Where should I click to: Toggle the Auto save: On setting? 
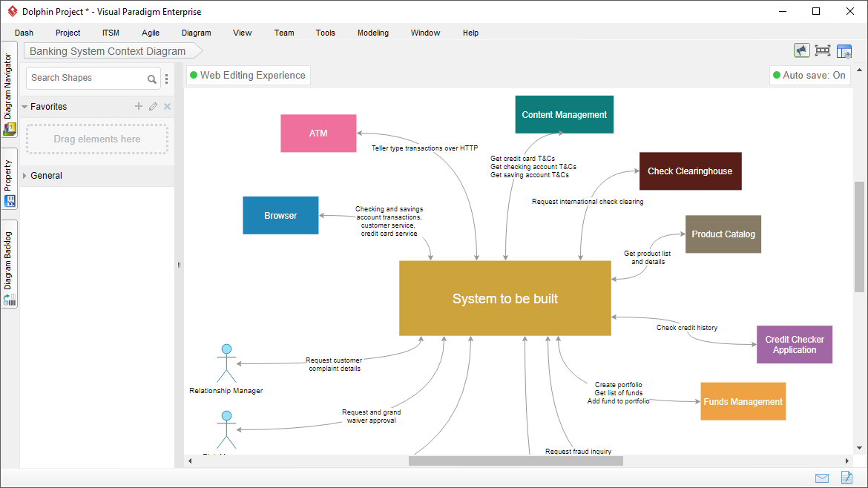pos(809,75)
